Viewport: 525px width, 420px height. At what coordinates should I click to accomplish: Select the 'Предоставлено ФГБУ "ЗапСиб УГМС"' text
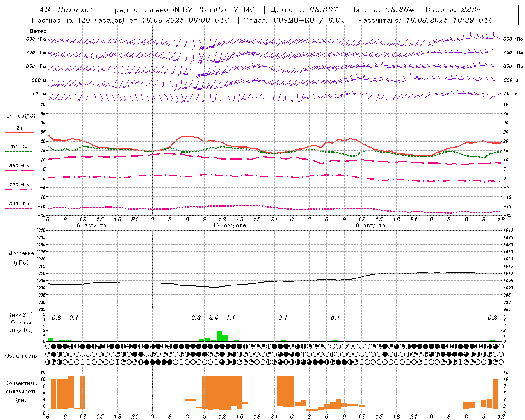point(184,10)
